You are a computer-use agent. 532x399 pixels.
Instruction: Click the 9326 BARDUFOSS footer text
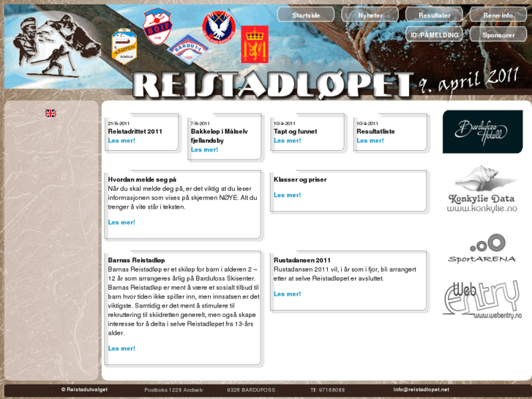tap(251, 389)
